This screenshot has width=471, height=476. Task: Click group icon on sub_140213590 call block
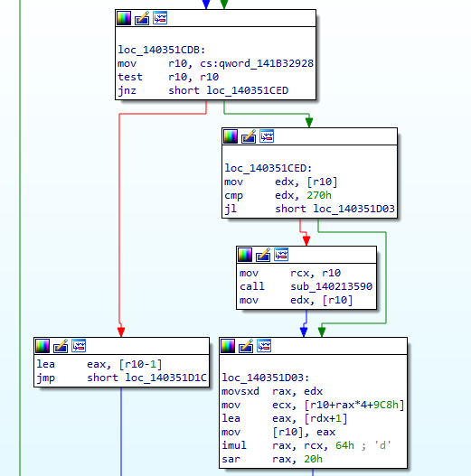pyautogui.click(x=281, y=255)
